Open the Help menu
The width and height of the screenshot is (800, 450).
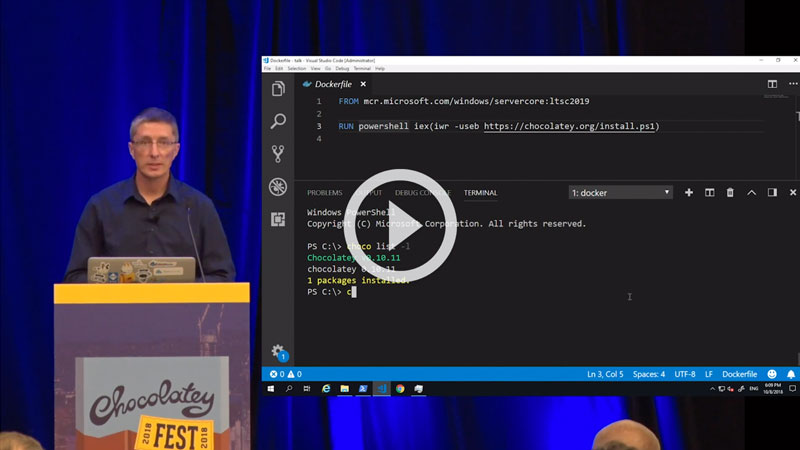[x=380, y=68]
